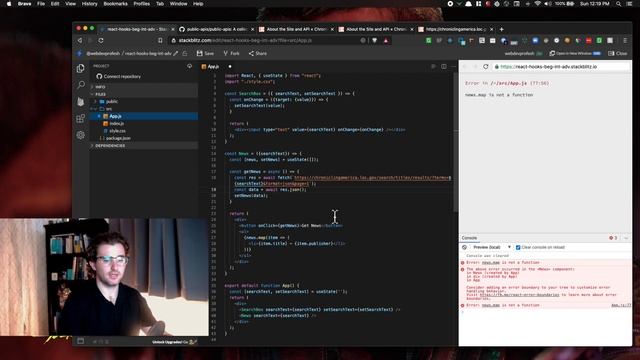Open the Settings gear icon in sidebar
This screenshot has height=360, width=640.
click(80, 135)
